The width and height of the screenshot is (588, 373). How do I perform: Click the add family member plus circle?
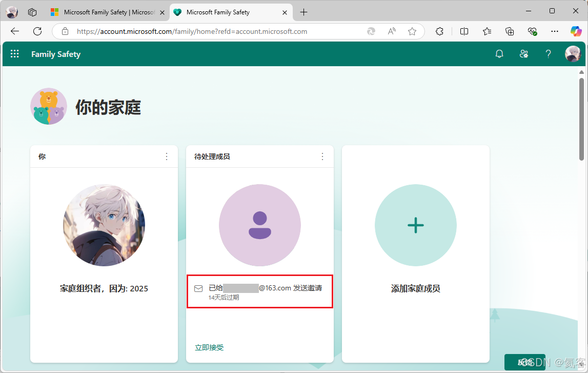pyautogui.click(x=416, y=225)
